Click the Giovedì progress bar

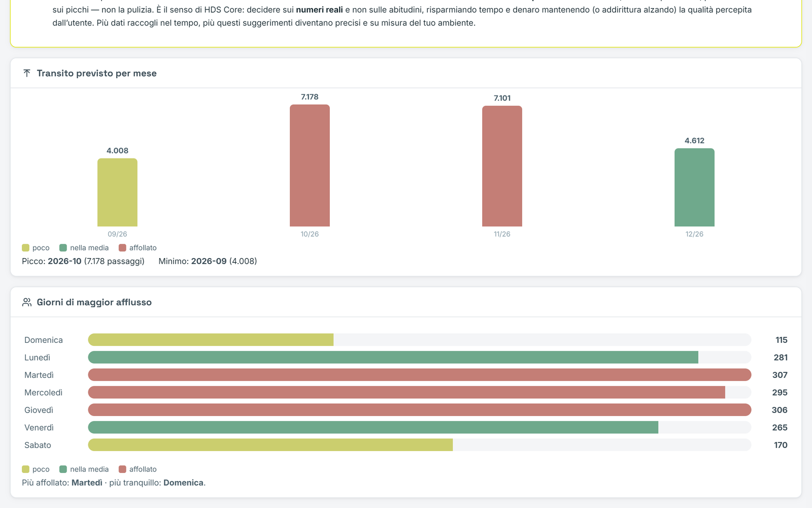click(x=420, y=410)
